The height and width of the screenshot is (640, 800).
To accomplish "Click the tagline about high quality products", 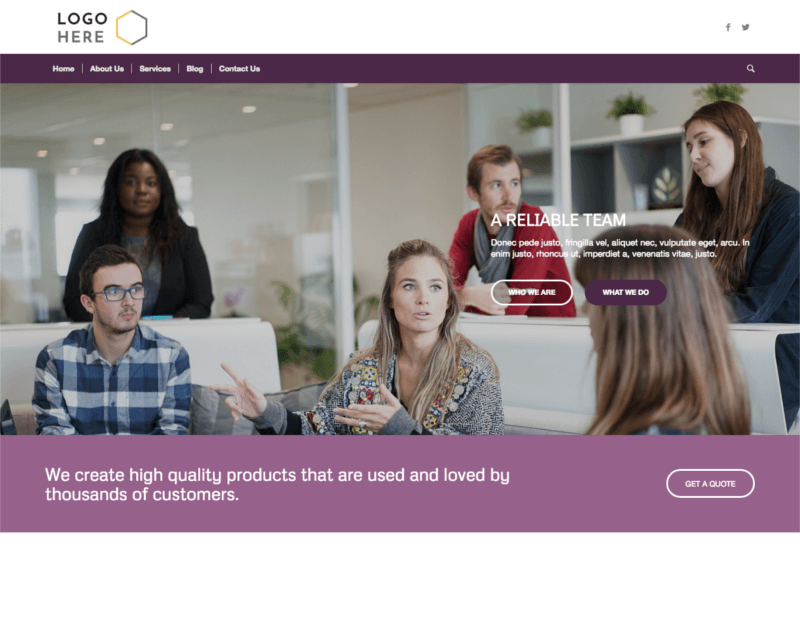I will point(277,484).
